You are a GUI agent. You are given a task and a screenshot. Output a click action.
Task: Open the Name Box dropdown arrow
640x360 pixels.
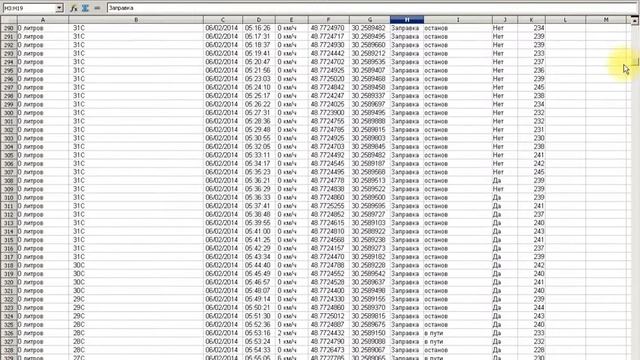pos(59,8)
